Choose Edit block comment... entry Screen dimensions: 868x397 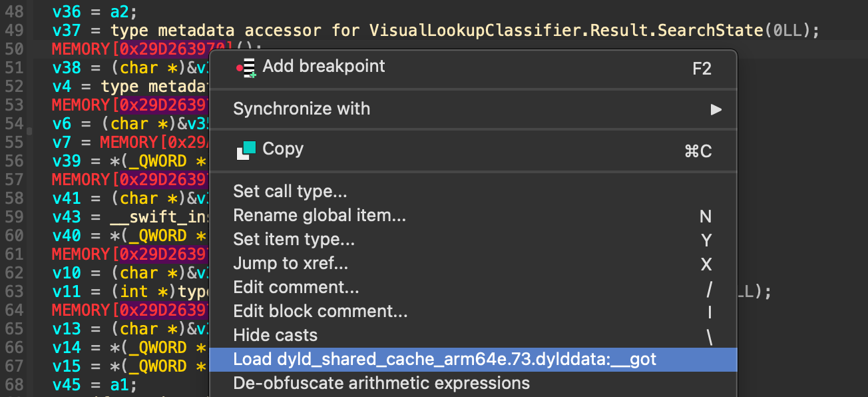coord(320,312)
